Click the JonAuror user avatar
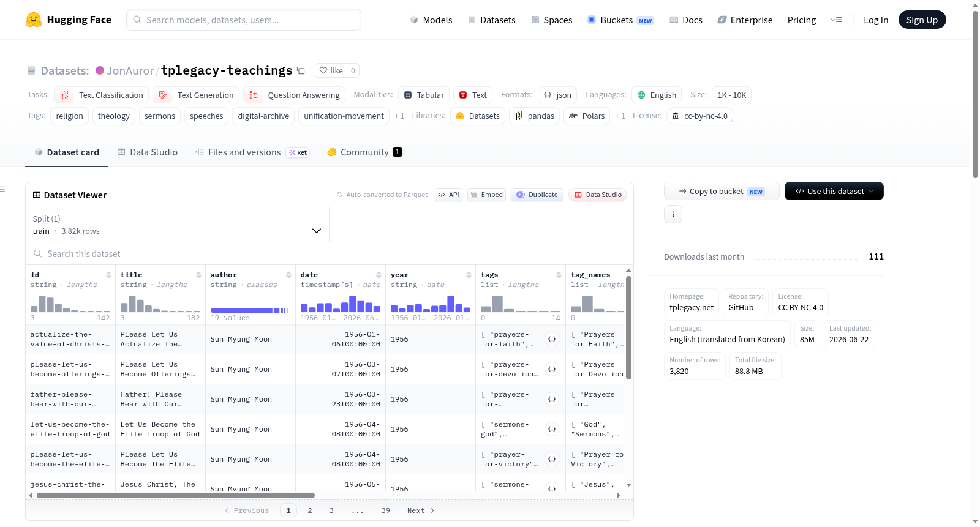The image size is (980, 527). coord(100,70)
